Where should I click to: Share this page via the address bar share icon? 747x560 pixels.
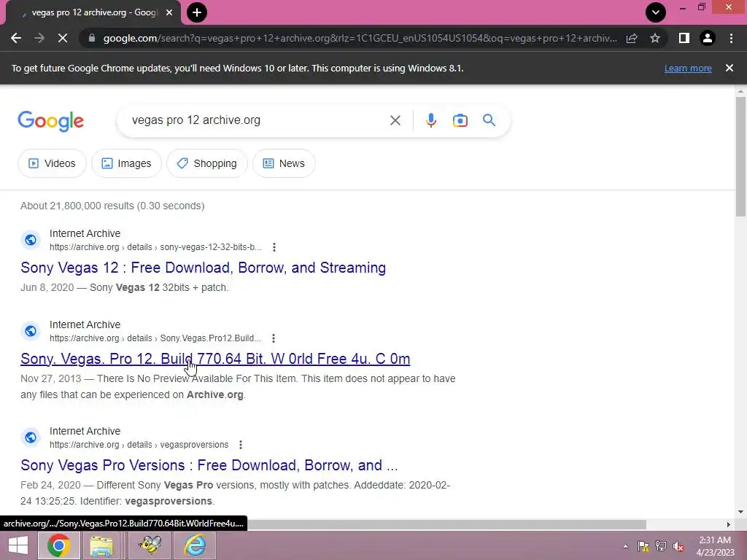(632, 38)
